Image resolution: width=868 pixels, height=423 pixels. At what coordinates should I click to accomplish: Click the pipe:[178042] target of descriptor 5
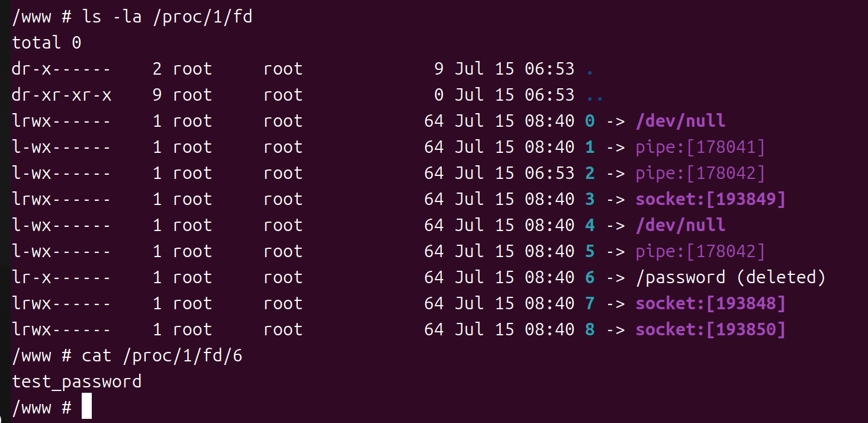pos(700,251)
